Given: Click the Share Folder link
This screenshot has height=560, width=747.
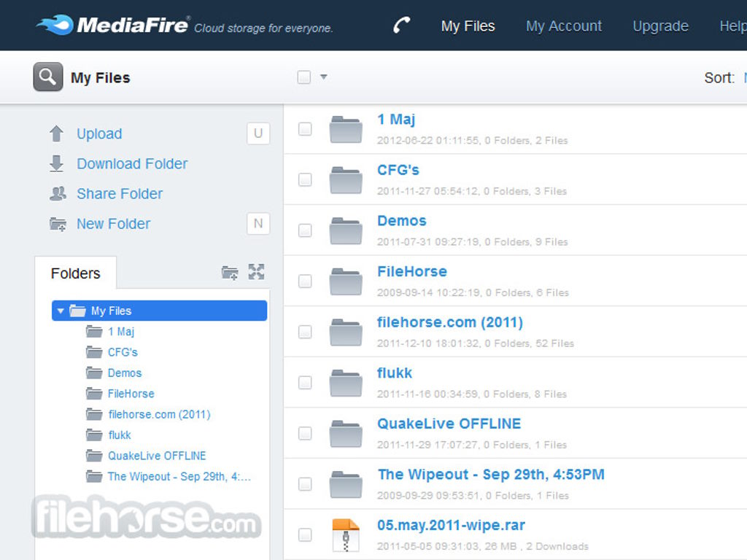Looking at the screenshot, I should [x=120, y=194].
